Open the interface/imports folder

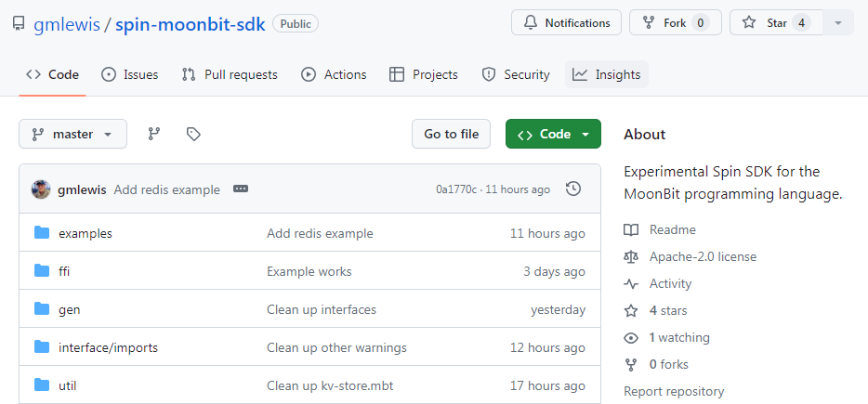click(108, 348)
